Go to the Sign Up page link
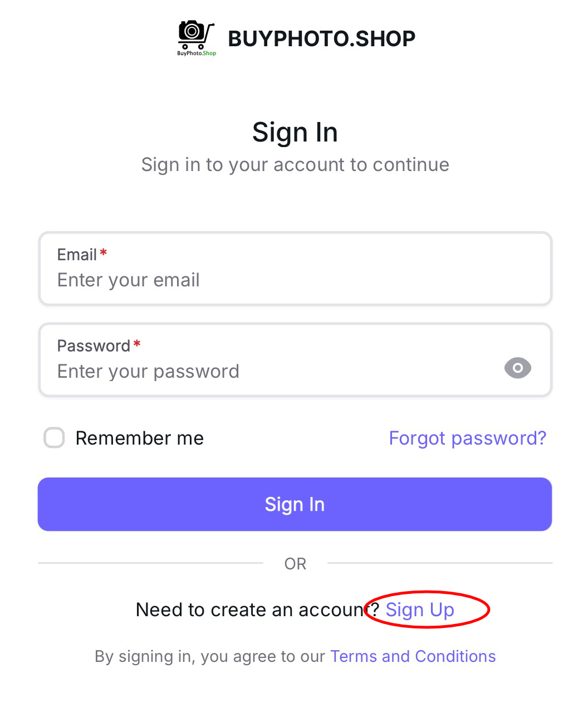The height and width of the screenshot is (702, 588). tap(420, 610)
